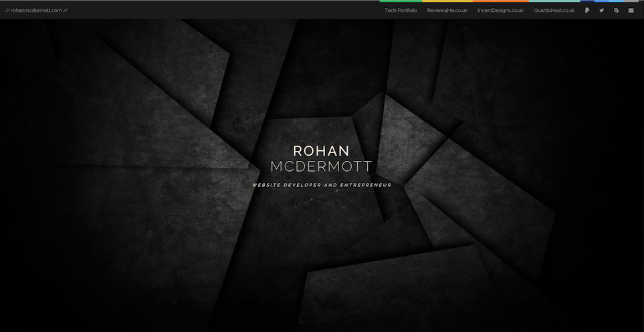Image resolution: width=644 pixels, height=332 pixels.
Task: Click the Website Developer and Entrepreneur tagline
Action: [x=322, y=185]
